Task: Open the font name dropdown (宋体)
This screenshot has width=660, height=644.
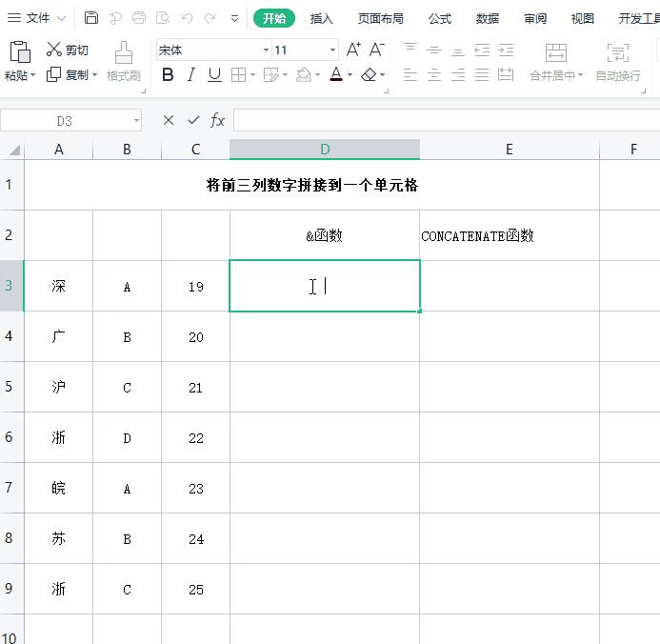Action: click(266, 50)
